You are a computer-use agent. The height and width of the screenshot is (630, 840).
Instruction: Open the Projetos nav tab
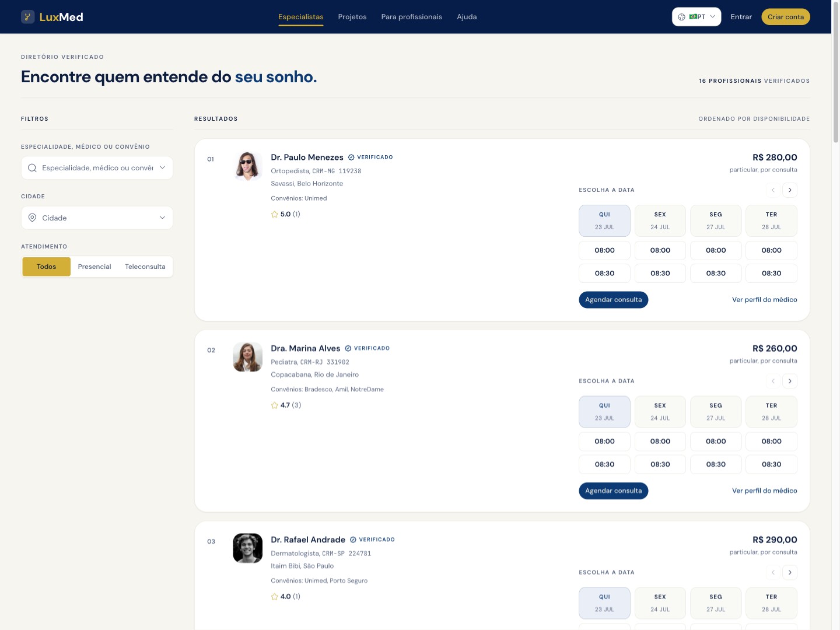pos(352,17)
